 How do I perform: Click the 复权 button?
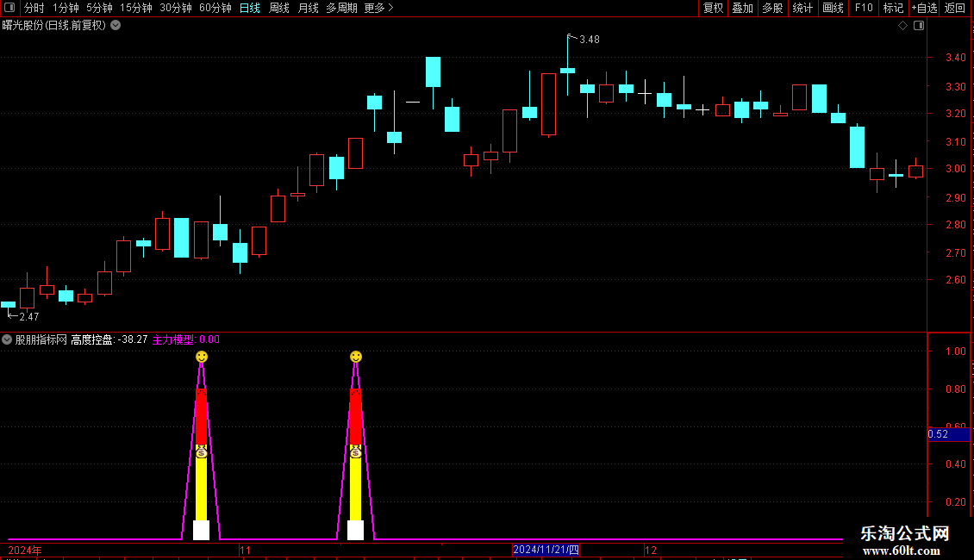[713, 8]
